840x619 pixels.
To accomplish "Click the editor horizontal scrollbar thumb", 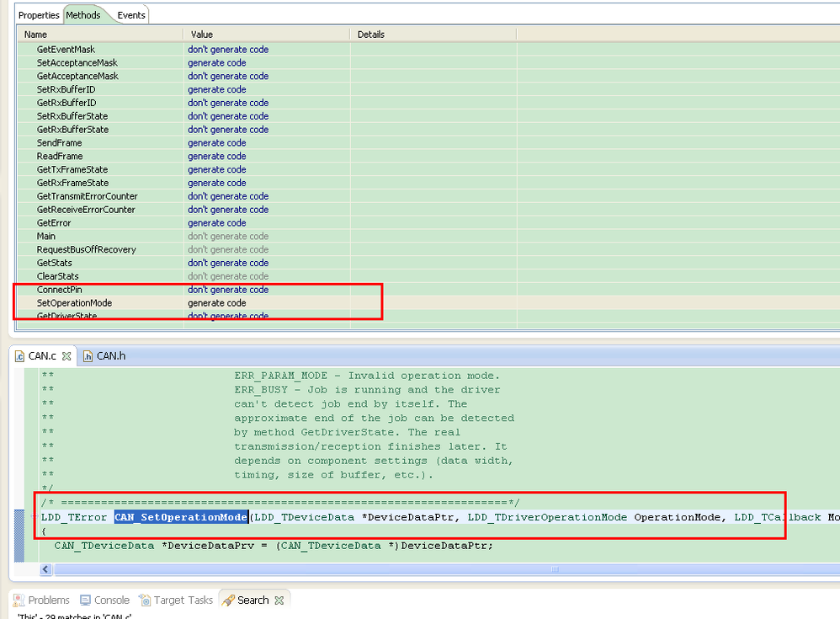I will point(447,569).
